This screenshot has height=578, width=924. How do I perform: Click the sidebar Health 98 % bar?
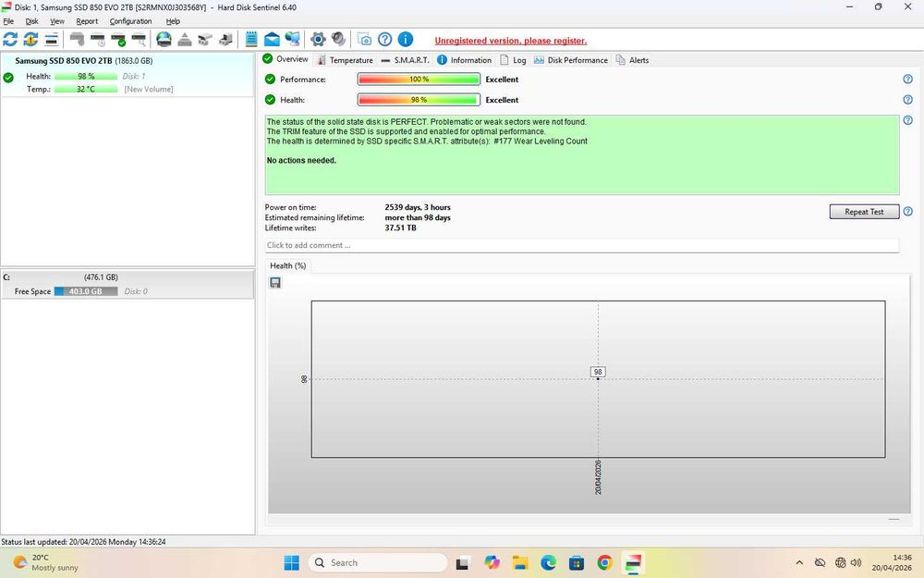86,76
